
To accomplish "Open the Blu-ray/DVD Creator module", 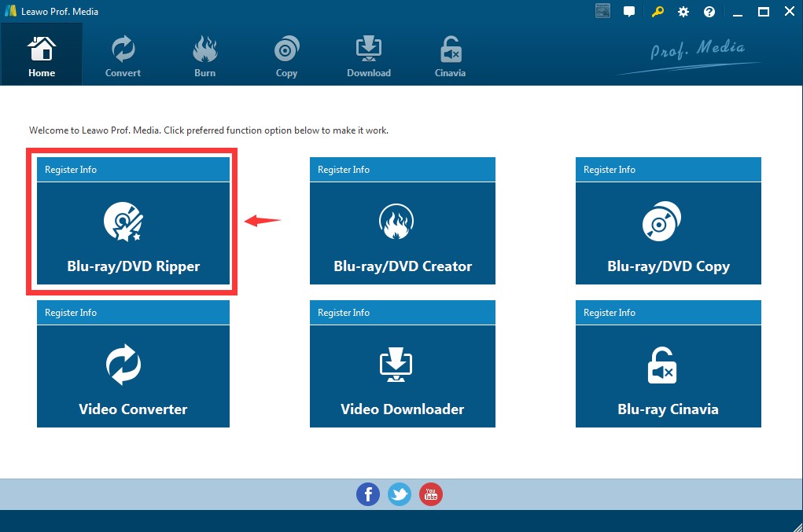I will pyautogui.click(x=403, y=233).
